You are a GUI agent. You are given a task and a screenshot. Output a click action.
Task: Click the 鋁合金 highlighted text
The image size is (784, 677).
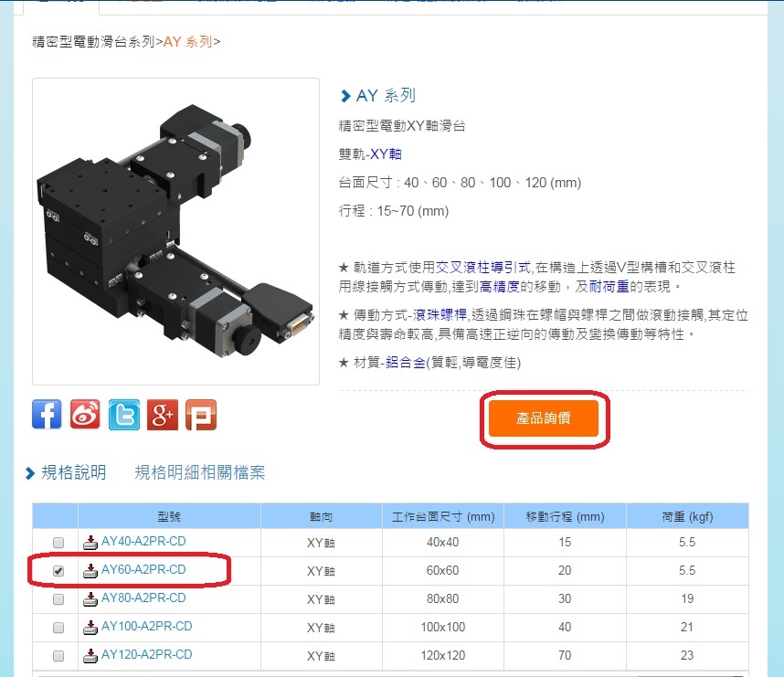[x=405, y=363]
